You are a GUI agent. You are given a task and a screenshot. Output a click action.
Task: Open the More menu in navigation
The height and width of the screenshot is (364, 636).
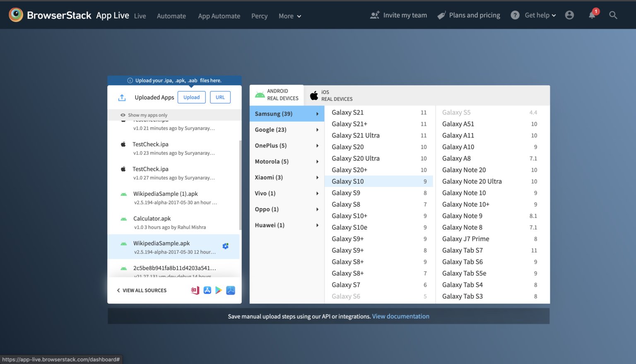click(289, 16)
